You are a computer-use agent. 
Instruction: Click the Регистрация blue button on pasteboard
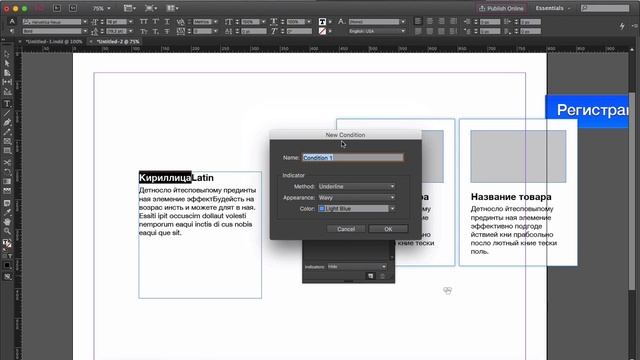point(587,110)
